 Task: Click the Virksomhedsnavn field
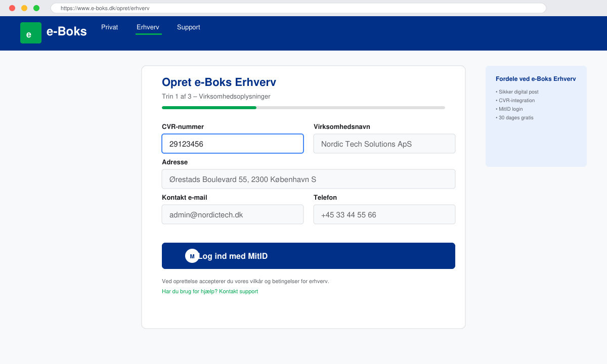click(384, 144)
